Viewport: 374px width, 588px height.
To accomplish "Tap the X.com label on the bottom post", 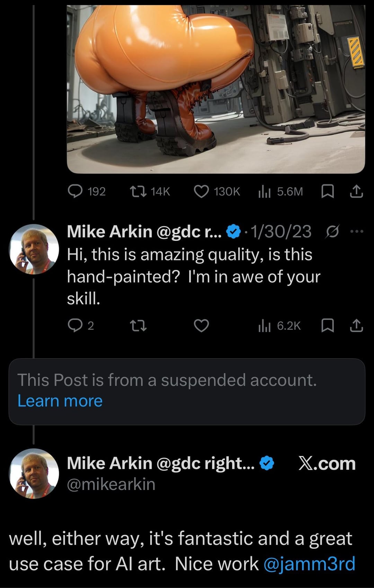I will pos(327,464).
